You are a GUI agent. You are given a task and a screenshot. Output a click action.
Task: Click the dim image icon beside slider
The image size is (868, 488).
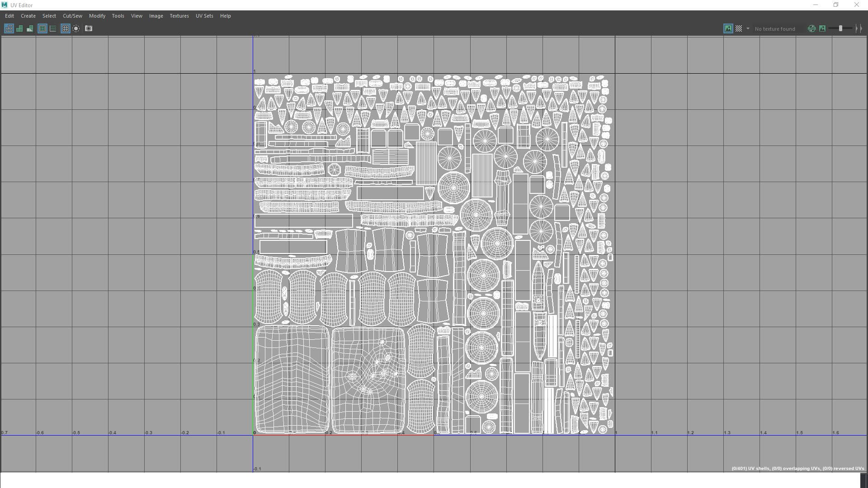click(822, 28)
